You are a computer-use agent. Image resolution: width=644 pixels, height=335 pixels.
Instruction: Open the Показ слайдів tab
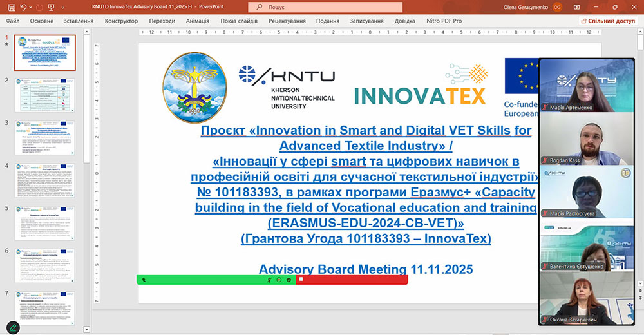(x=239, y=21)
